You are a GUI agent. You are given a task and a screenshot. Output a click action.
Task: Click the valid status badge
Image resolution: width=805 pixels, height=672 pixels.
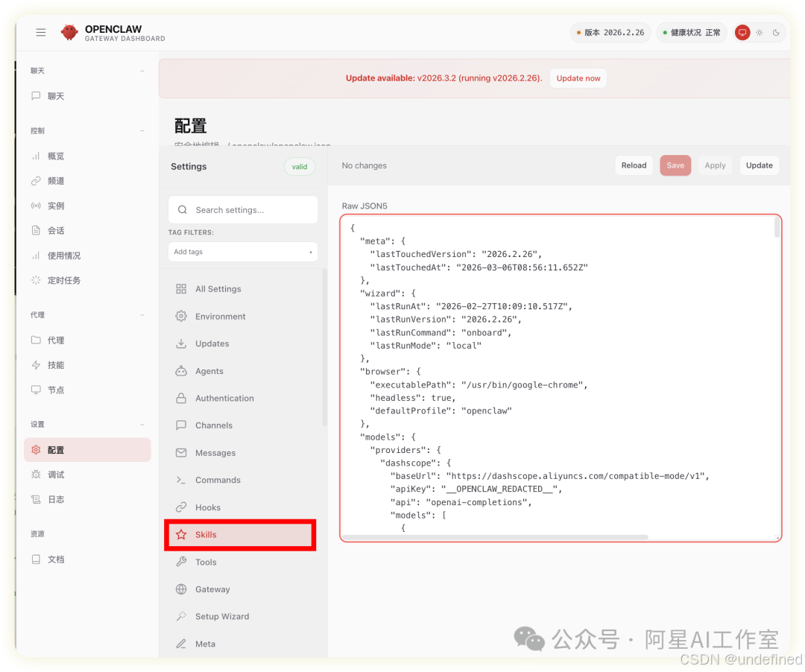(x=300, y=167)
